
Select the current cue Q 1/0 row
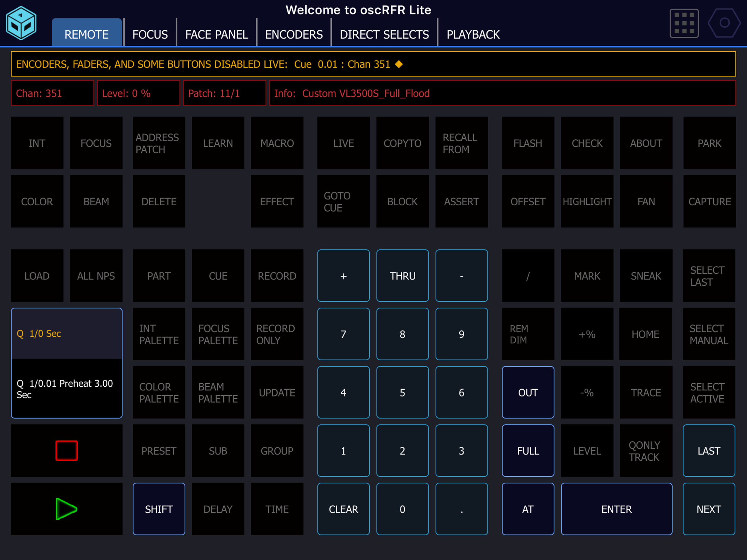[66, 333]
